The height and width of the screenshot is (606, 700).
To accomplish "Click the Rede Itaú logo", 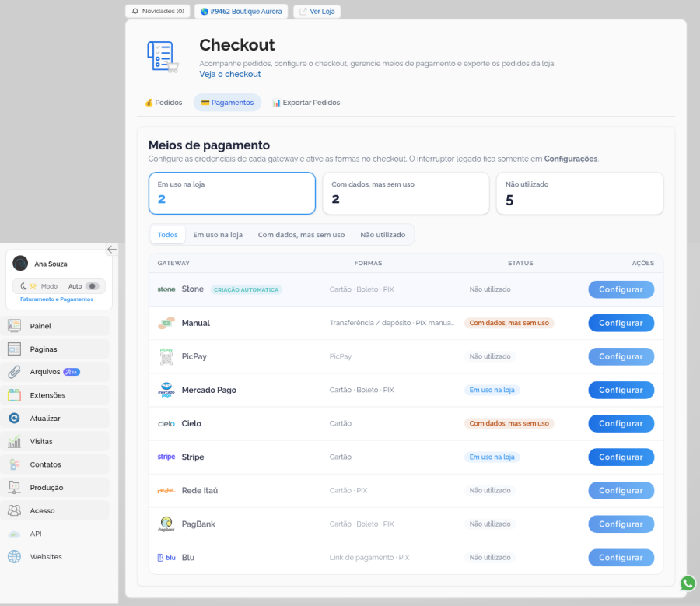I will click(x=166, y=490).
